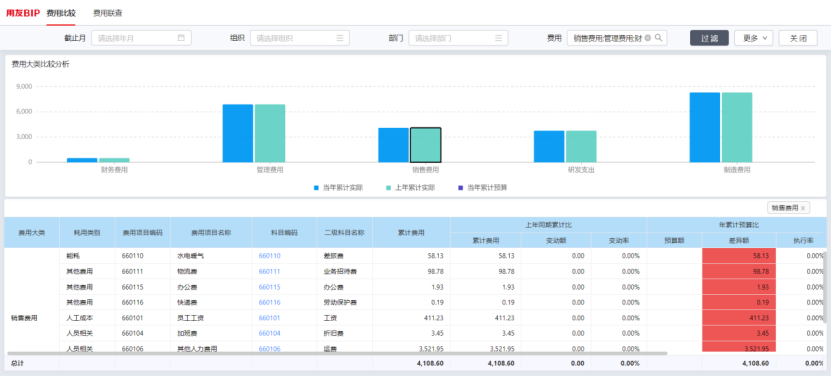
Task: Select the 费用比较 tab
Action: point(61,13)
